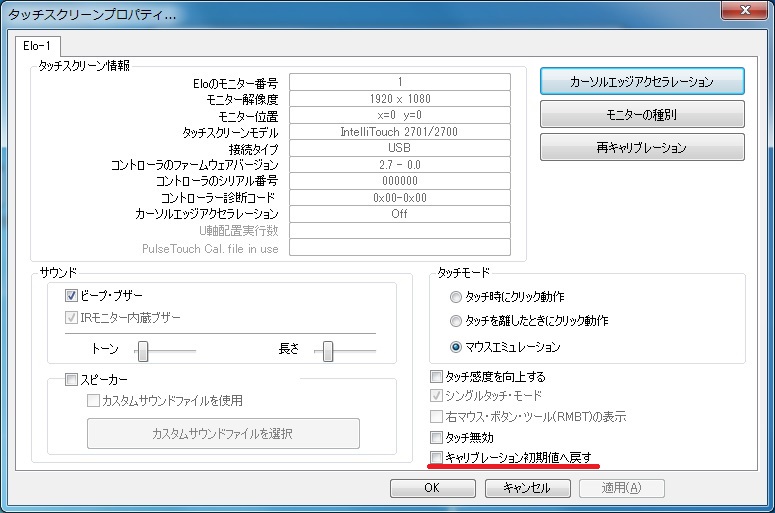Click the モニター解像度 value field
775x513 pixels.
pos(399,99)
